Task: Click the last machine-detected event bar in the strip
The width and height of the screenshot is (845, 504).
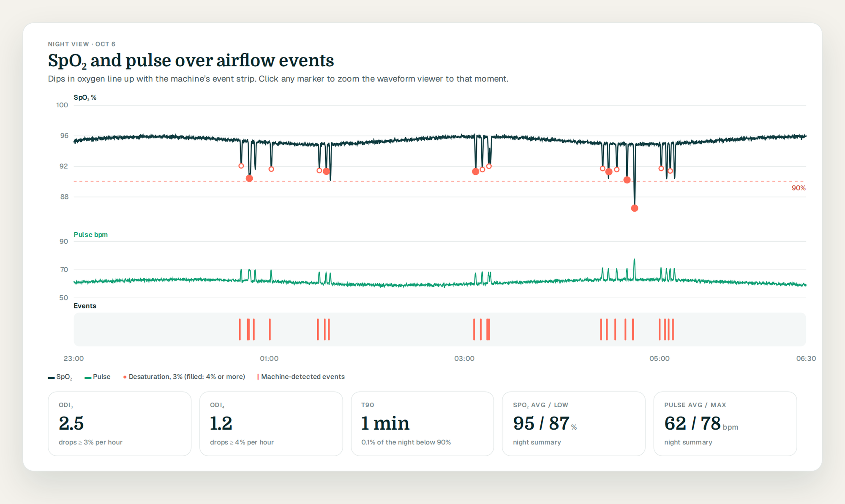Action: pyautogui.click(x=673, y=330)
